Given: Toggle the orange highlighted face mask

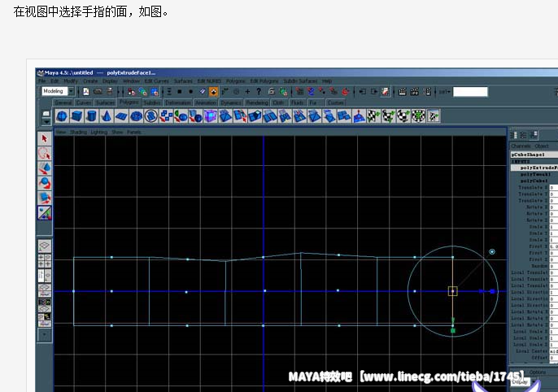Looking at the screenshot, I should [x=213, y=92].
